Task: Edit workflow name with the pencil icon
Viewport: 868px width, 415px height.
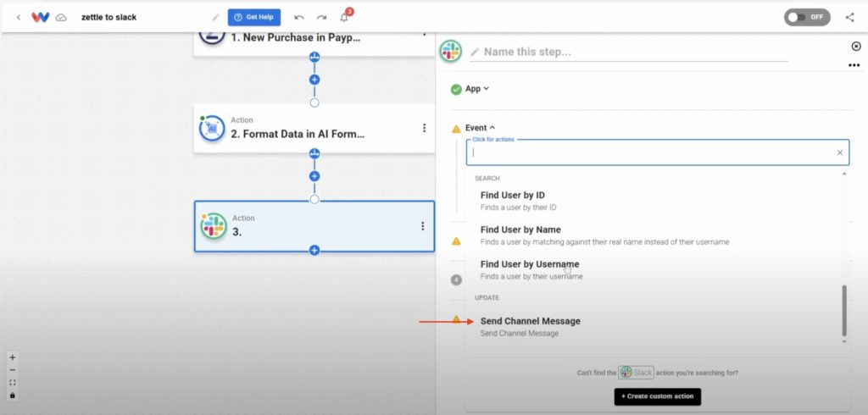Action: pyautogui.click(x=215, y=17)
